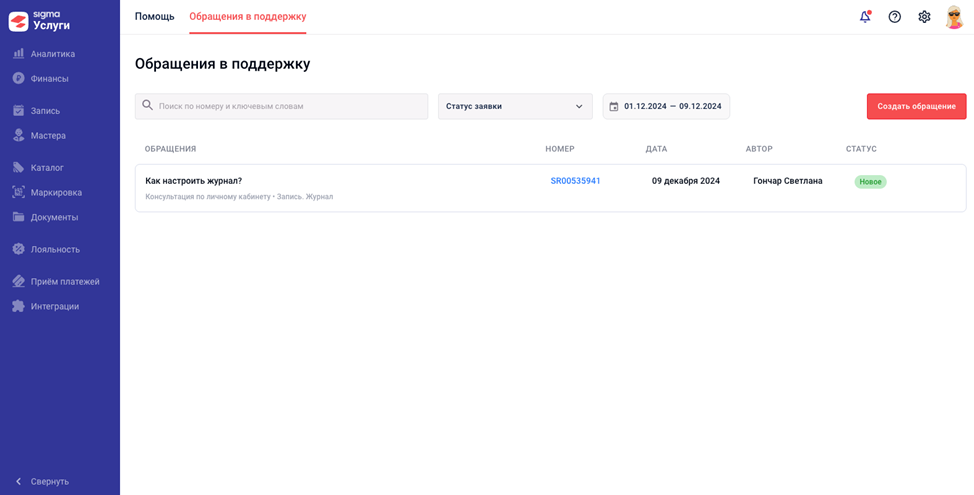Viewport: 974px width, 495px height.
Task: Open date range 01.12.2024 — 09.12.2024 picker
Action: coord(666,106)
